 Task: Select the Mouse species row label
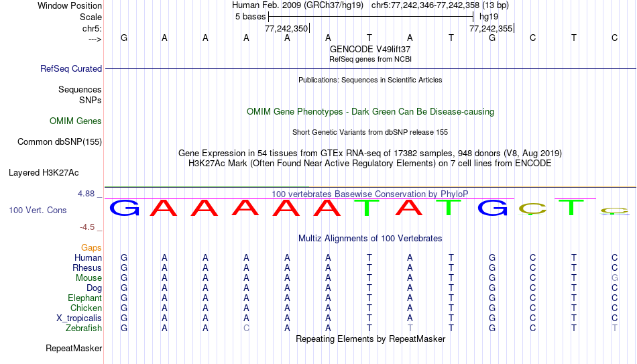(x=89, y=278)
